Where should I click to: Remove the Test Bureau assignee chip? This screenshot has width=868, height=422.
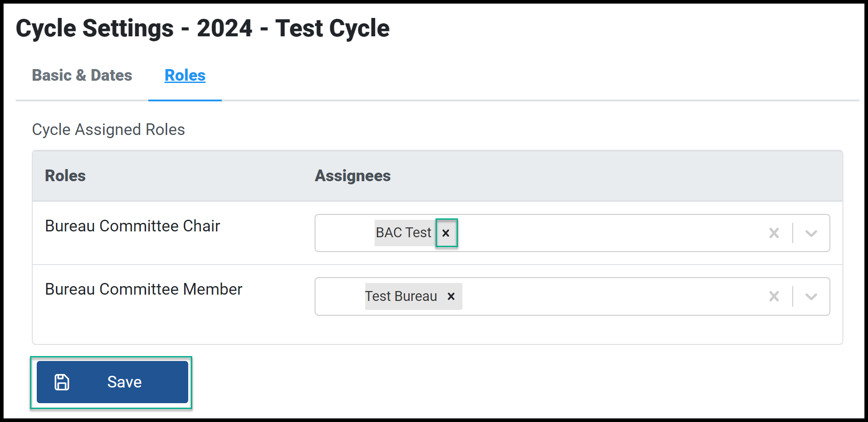pyautogui.click(x=451, y=296)
